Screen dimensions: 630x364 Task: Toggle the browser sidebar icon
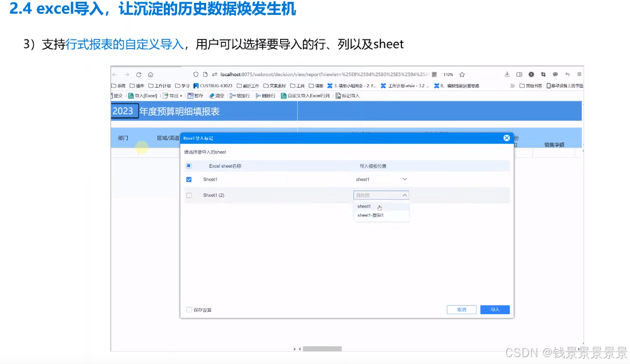click(519, 74)
